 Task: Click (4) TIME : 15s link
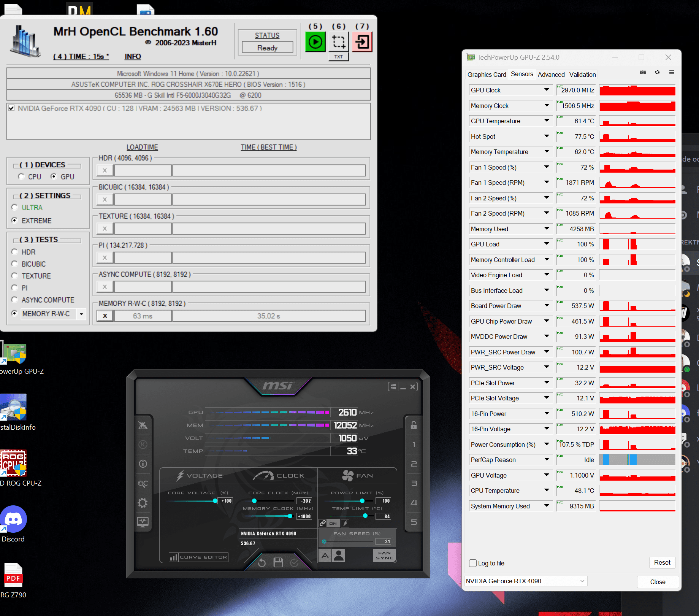point(81,57)
